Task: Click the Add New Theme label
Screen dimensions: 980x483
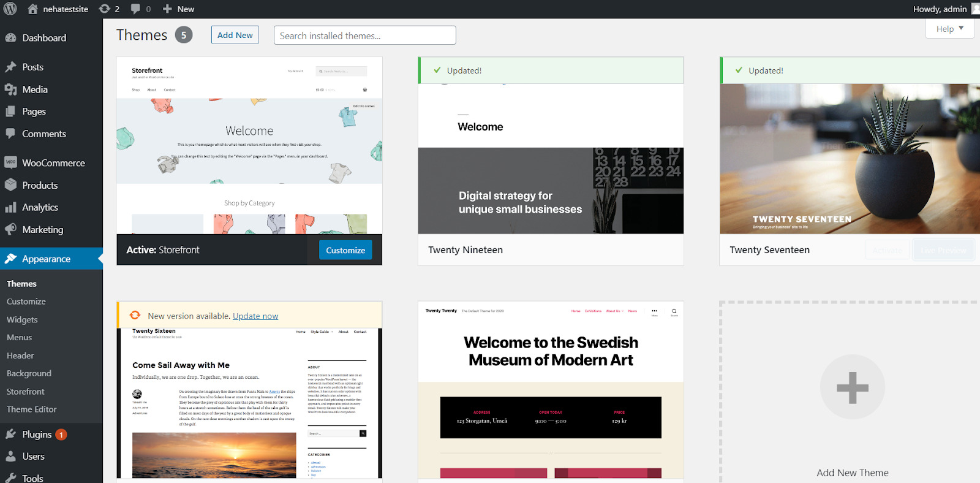Action: pyautogui.click(x=853, y=473)
